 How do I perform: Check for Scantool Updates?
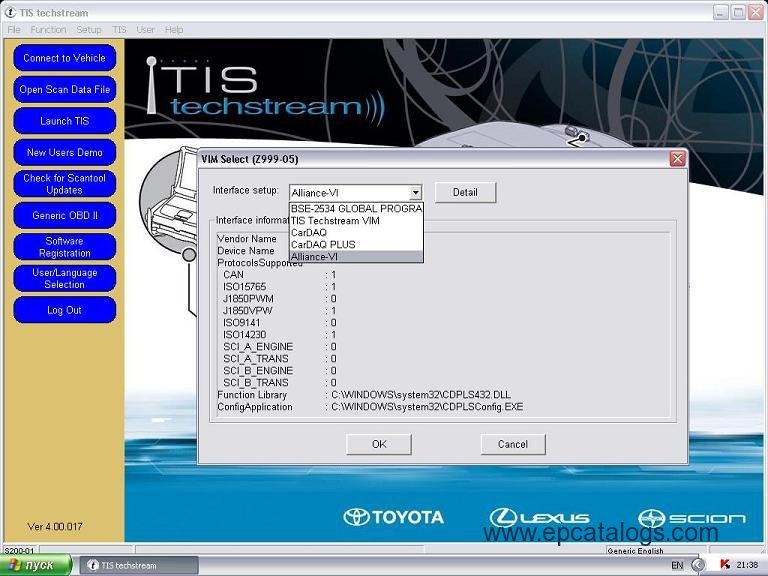coord(64,184)
